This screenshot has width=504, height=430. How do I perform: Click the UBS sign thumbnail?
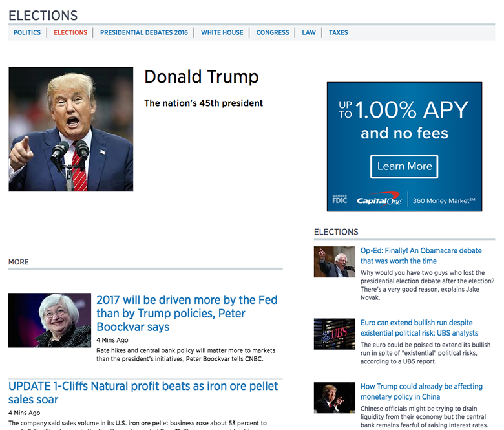334,334
